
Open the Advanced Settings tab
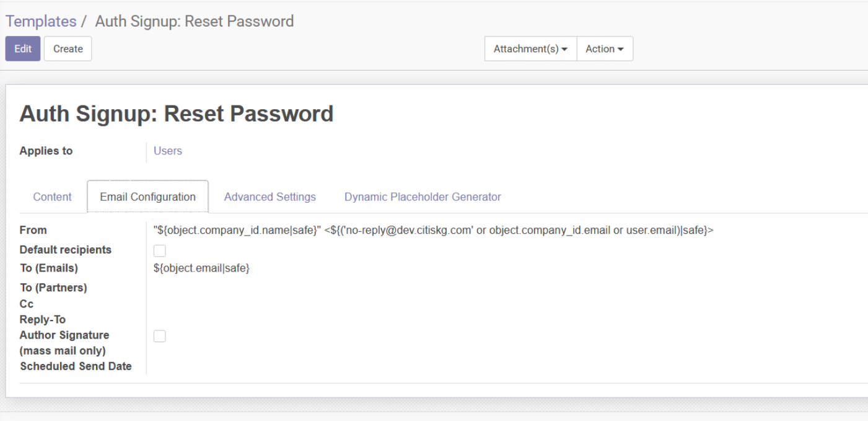pyautogui.click(x=270, y=197)
